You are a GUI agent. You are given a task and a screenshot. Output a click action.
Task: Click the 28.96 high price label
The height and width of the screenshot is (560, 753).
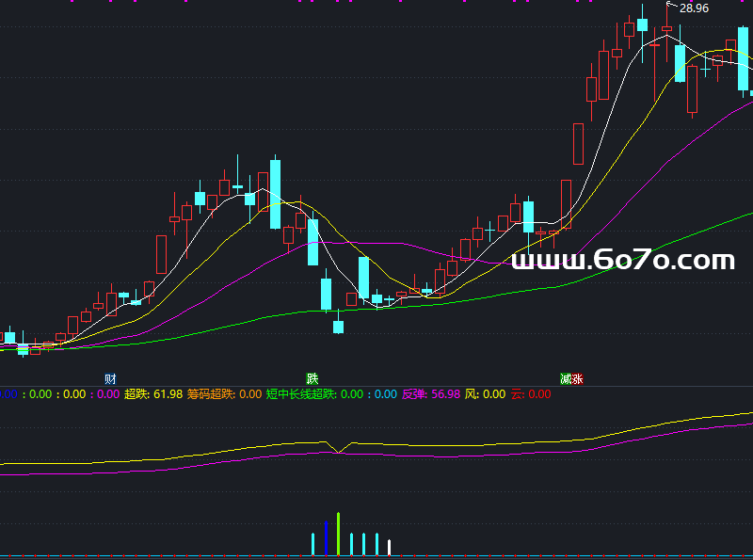[694, 8]
